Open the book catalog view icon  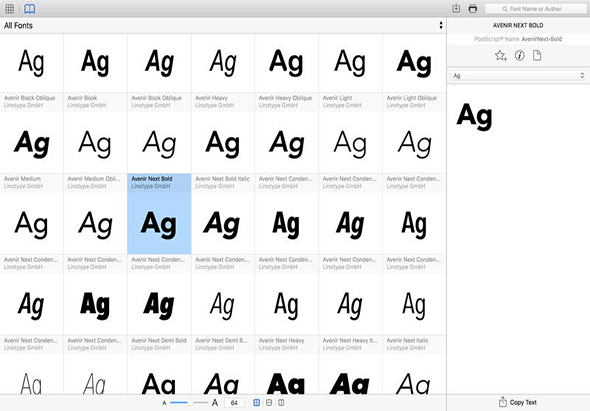pos(30,9)
